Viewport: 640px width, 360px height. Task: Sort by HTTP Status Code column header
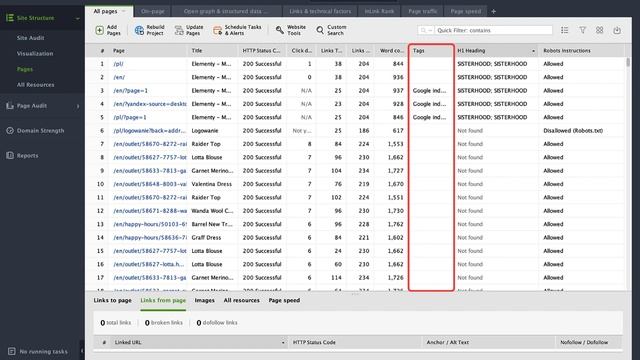pyautogui.click(x=262, y=51)
